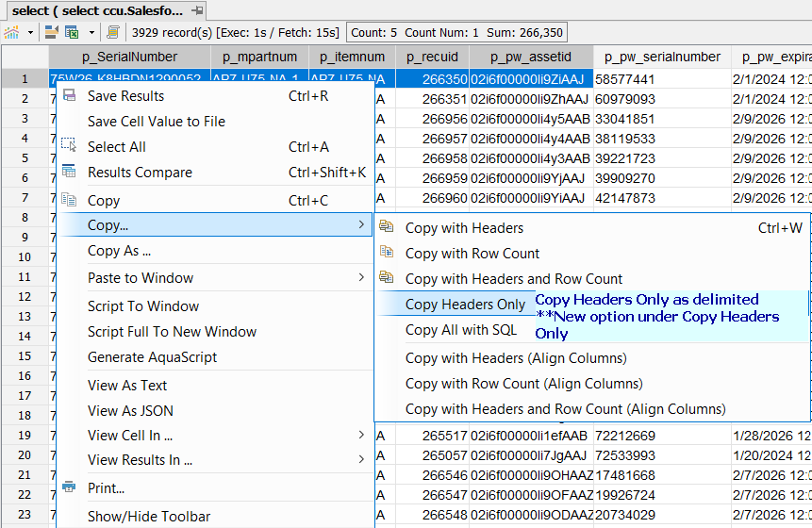
Task: Select row 21 by its row number
Action: [24, 475]
